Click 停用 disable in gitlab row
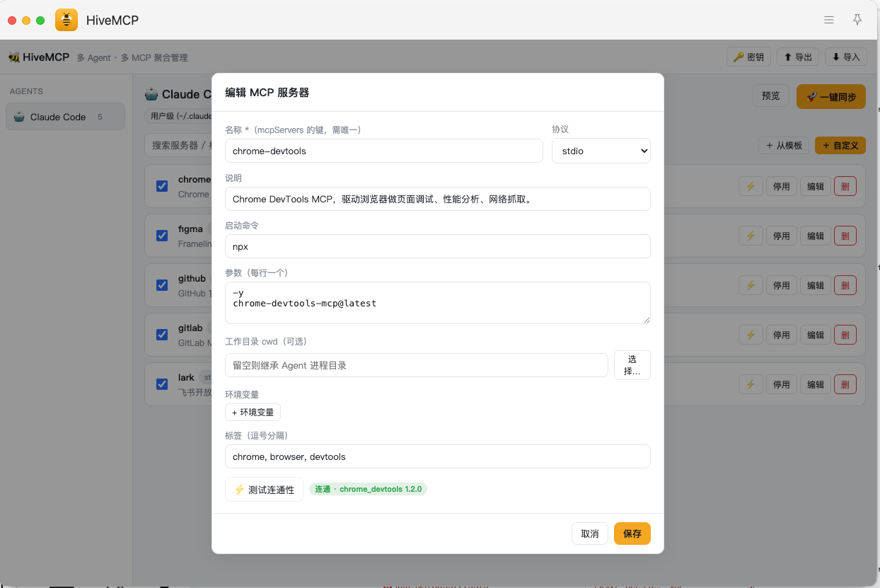 coord(782,335)
